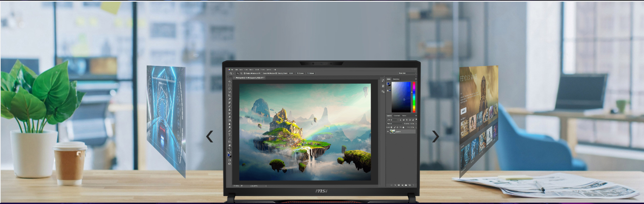
Task: Select the Rectangular Marquee tool
Action: pos(230,85)
